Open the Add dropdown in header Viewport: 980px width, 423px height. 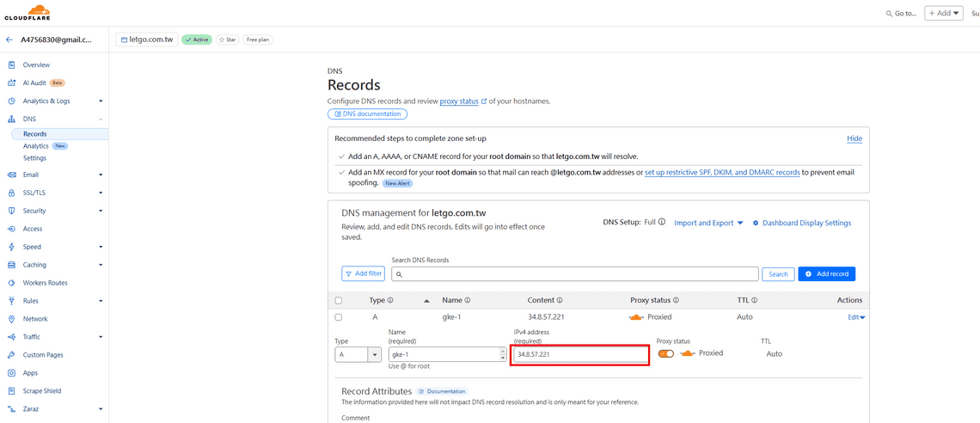(944, 13)
